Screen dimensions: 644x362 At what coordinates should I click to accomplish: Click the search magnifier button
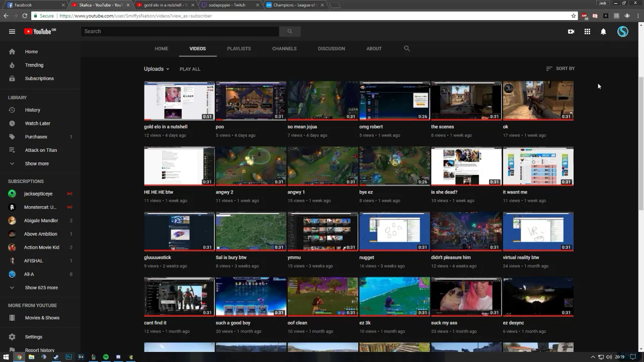290,31
